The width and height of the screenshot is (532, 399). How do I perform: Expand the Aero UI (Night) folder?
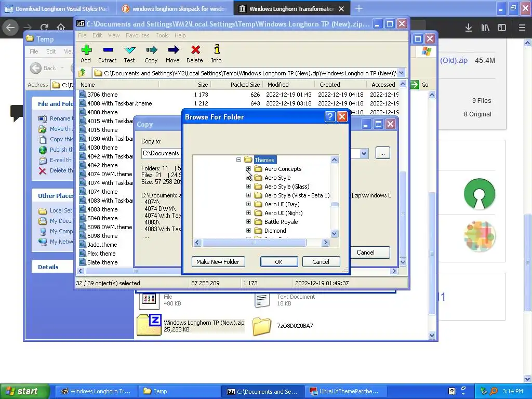249,212
